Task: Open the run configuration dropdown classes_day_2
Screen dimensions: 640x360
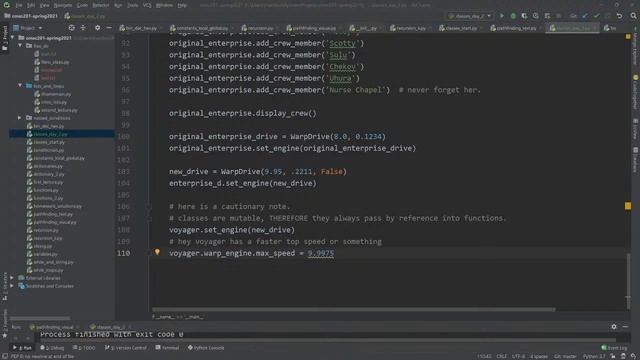Action: coord(470,16)
